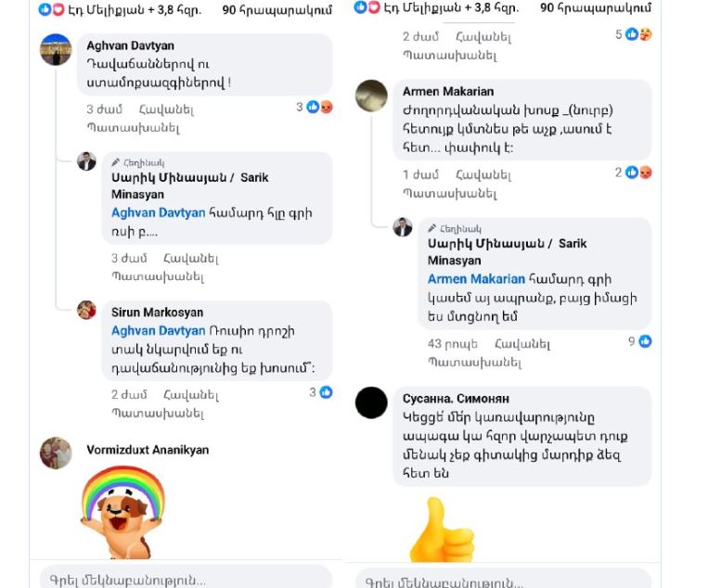This screenshot has height=588, width=708.
Task: View the rainbow dog sticker
Action: pos(122,512)
